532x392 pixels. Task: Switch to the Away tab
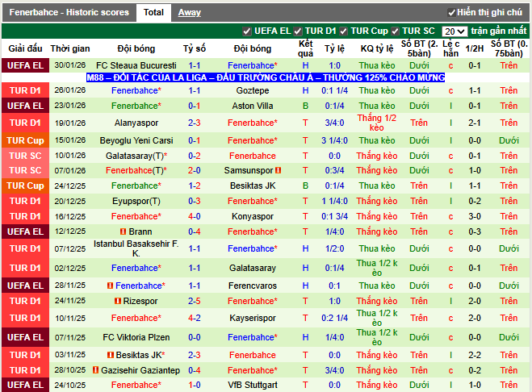[x=189, y=12]
